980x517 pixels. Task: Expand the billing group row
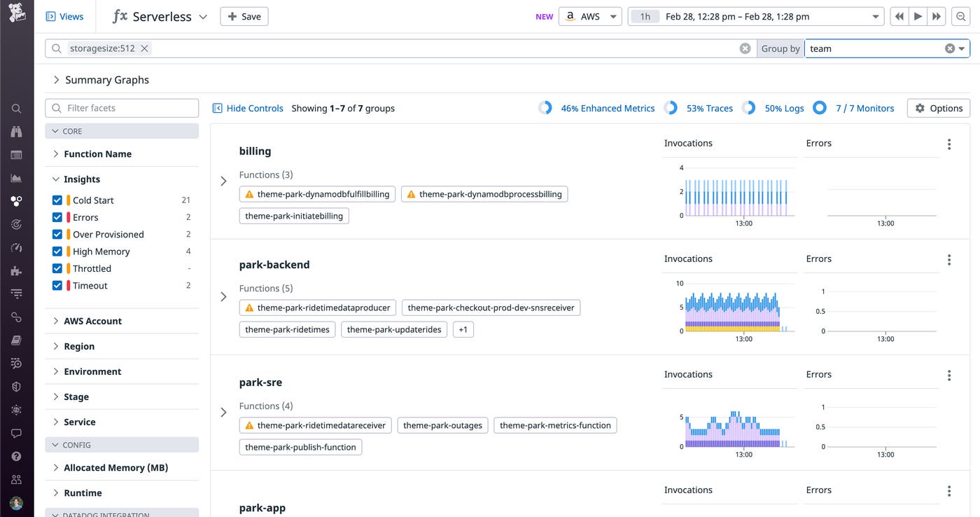223,181
